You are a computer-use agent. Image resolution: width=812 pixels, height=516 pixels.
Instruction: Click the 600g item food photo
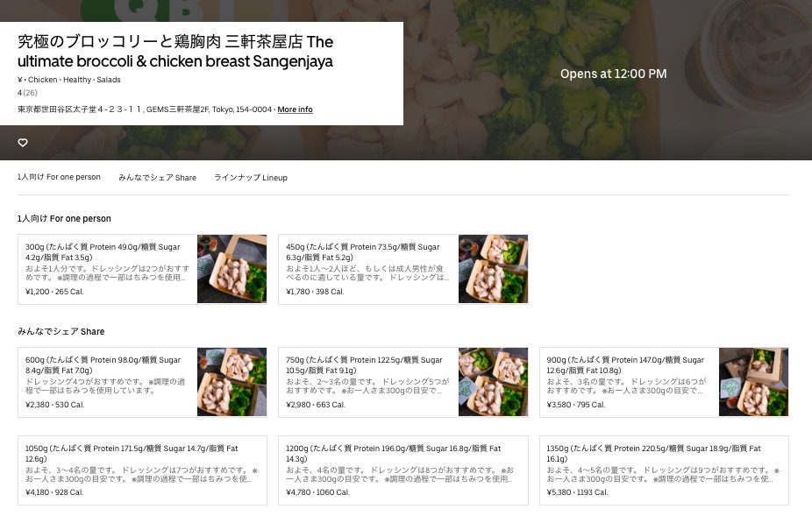(x=232, y=382)
